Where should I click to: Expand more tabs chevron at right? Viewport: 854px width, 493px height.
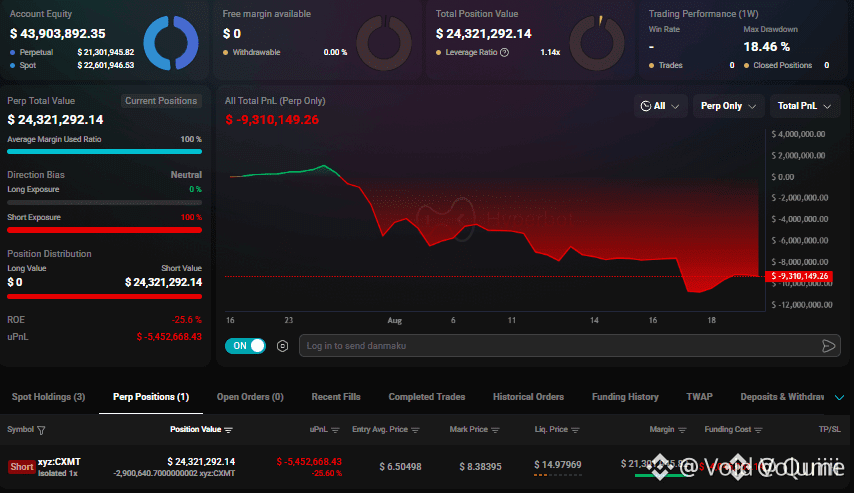click(x=839, y=397)
